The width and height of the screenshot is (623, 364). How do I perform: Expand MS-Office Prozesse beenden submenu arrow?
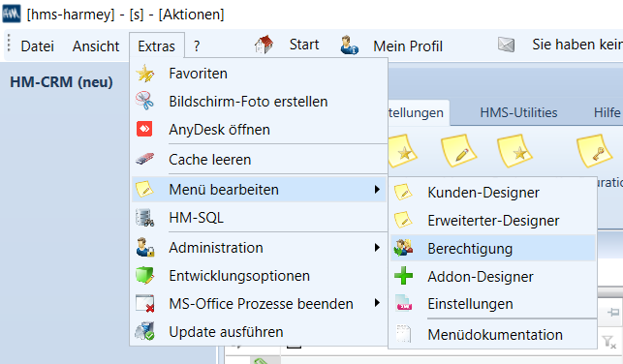(377, 303)
